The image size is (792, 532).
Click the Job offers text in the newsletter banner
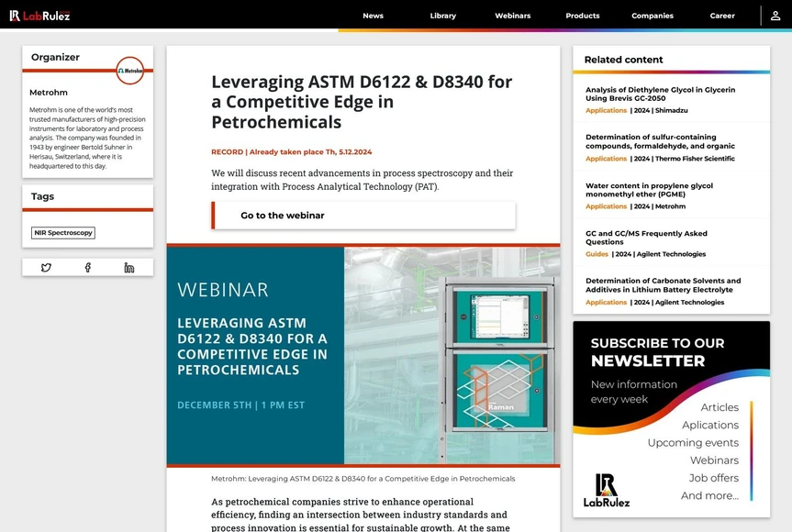point(714,478)
